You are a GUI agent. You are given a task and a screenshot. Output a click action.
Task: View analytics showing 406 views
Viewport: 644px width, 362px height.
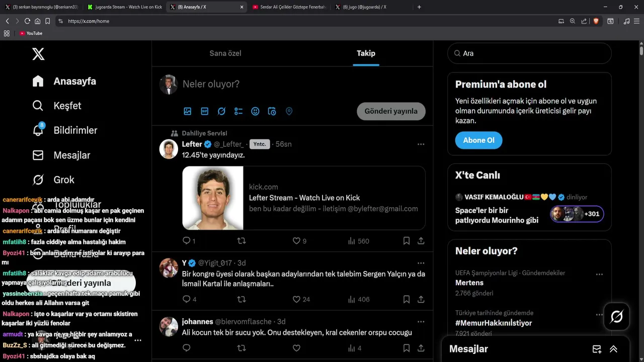(x=358, y=299)
